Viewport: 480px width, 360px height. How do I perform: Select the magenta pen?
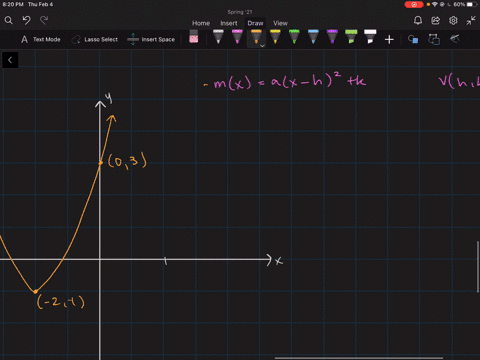[237, 37]
